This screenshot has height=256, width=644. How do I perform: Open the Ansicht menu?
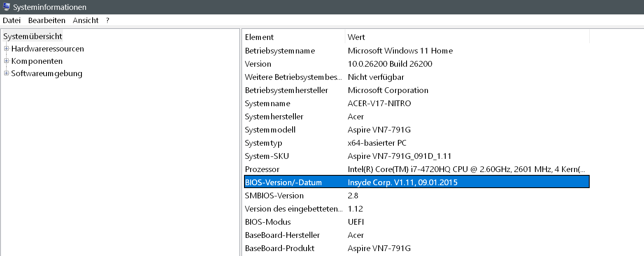coord(86,20)
